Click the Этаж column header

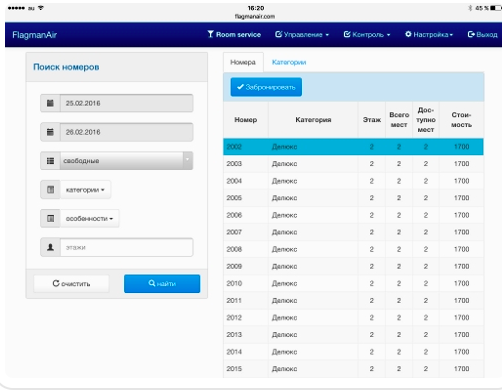[372, 120]
